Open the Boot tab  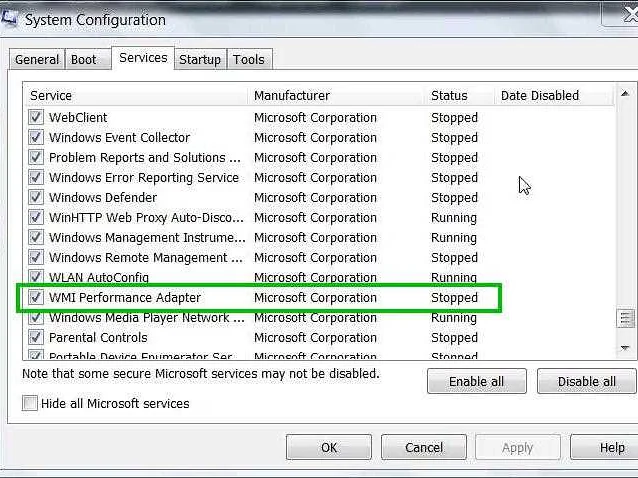pyautogui.click(x=84, y=60)
